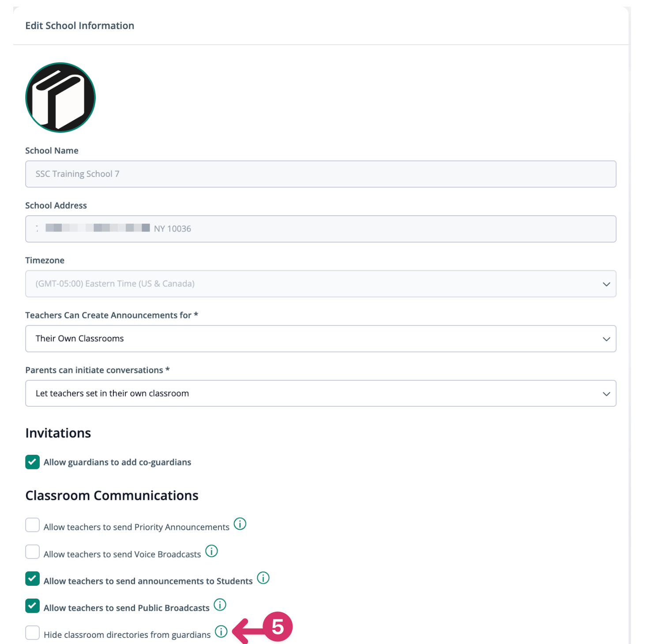Image resolution: width=646 pixels, height=644 pixels.
Task: Click the School Address input field
Action: 321,229
